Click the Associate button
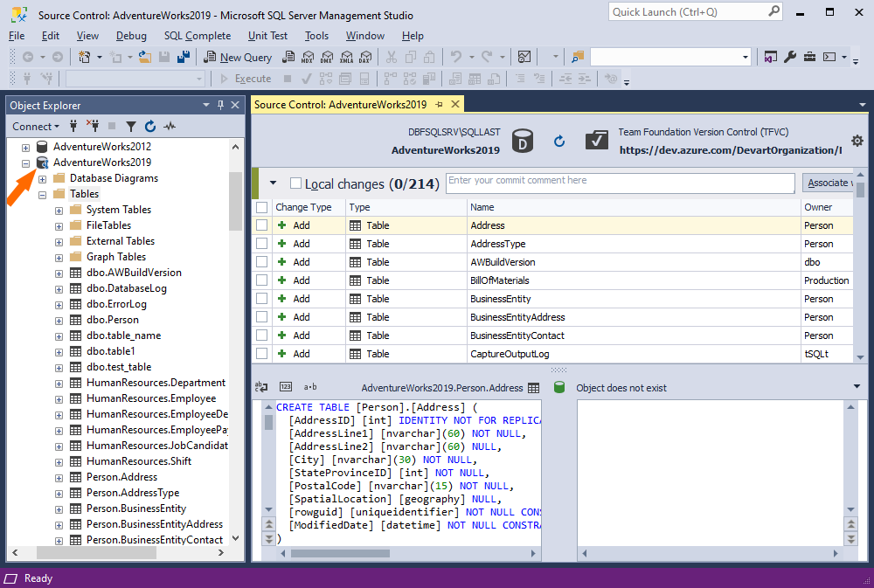 pyautogui.click(x=828, y=183)
